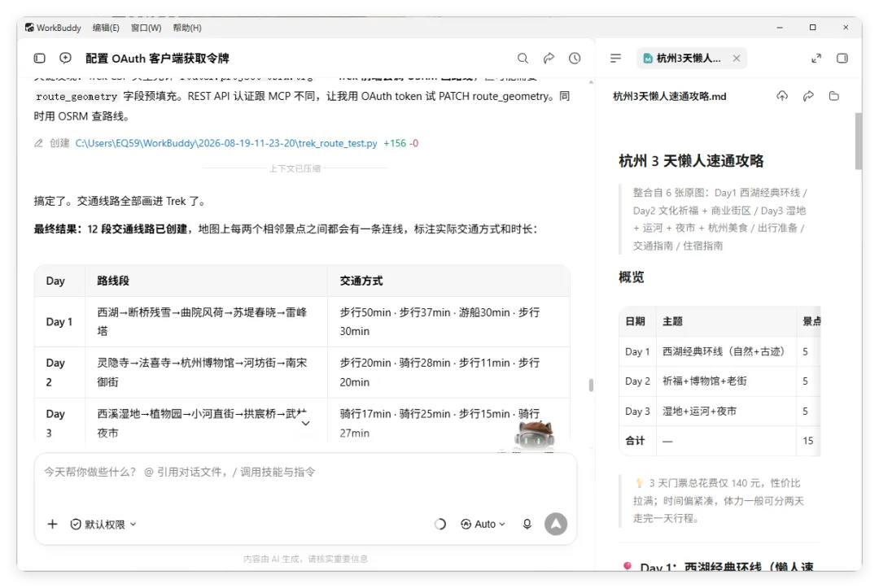Open conversation history clock icon

pyautogui.click(x=575, y=59)
